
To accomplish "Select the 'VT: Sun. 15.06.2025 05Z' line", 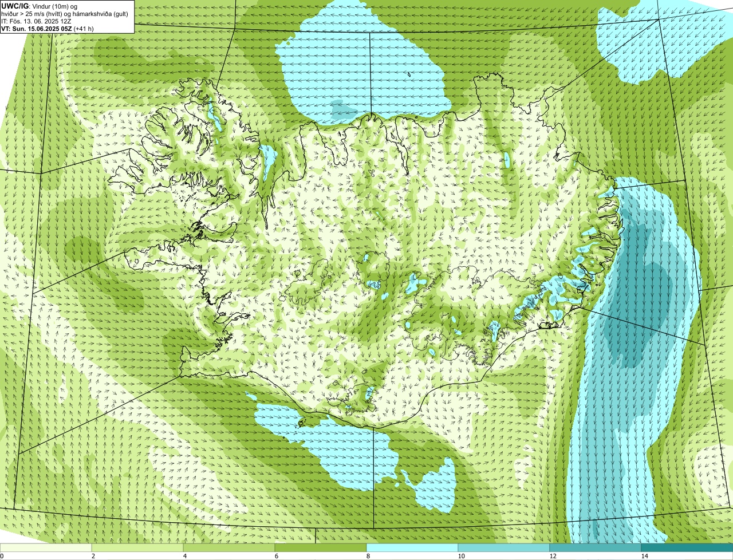I will pyautogui.click(x=48, y=28).
